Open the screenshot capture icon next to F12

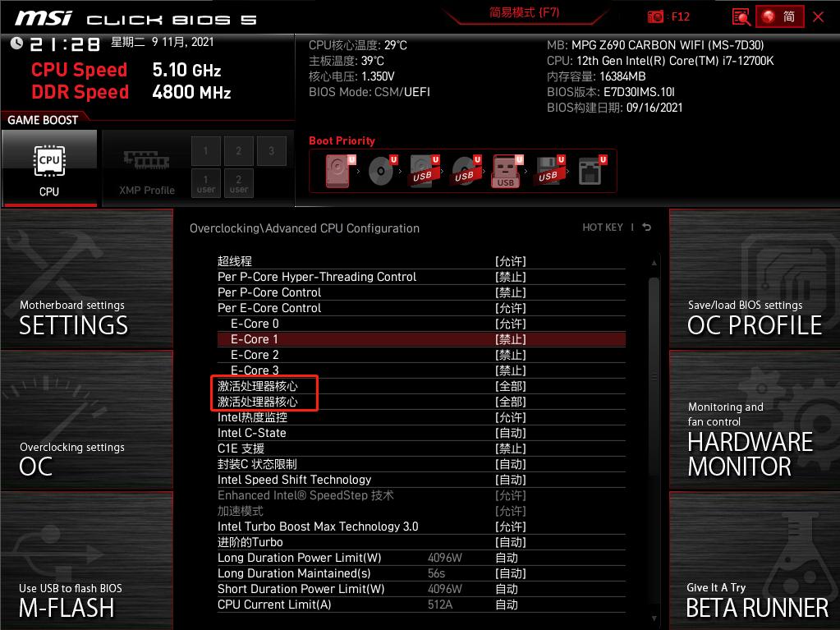click(654, 16)
